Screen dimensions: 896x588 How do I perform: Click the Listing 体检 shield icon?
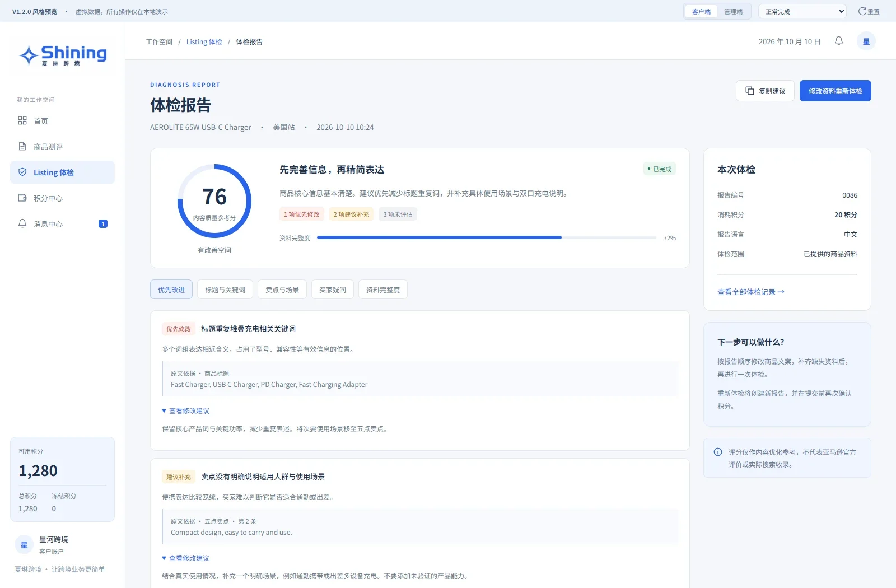pos(22,172)
